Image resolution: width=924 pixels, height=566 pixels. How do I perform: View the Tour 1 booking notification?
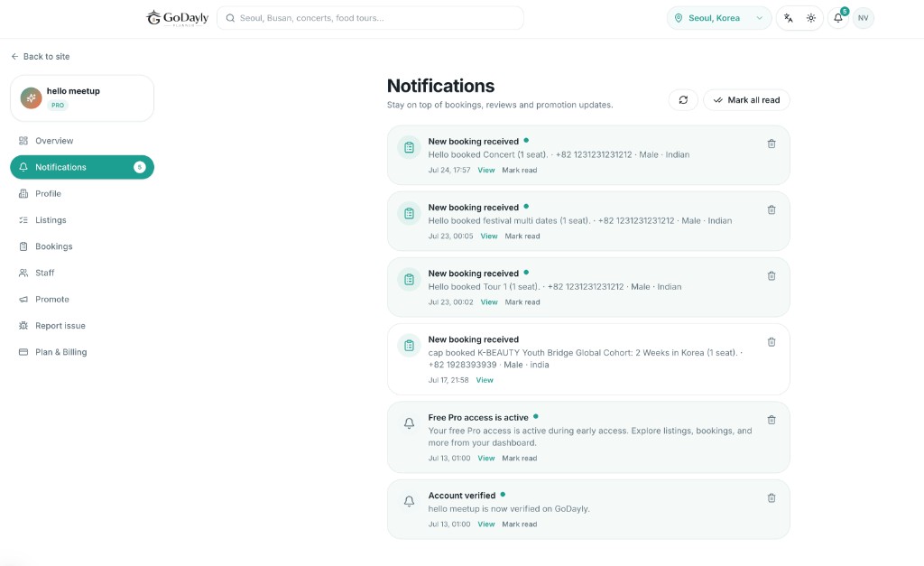pos(489,302)
